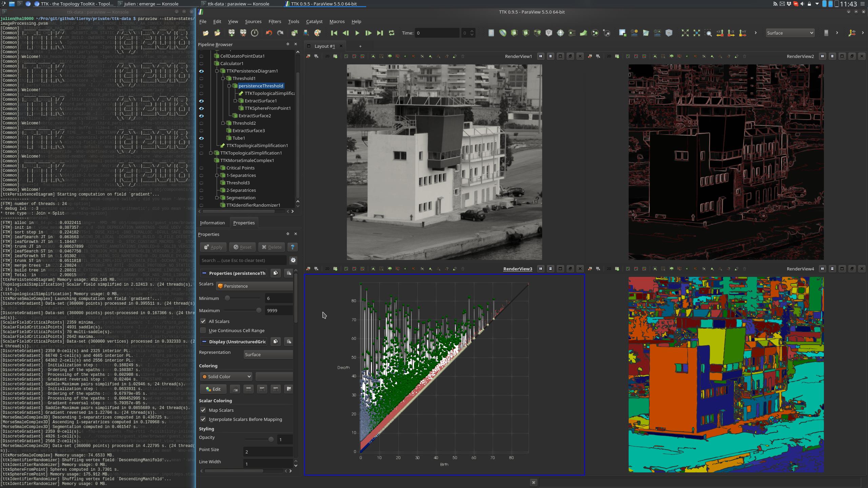868x488 pixels.
Task: Open the Surface representation dropdown in toolbar
Action: point(790,33)
